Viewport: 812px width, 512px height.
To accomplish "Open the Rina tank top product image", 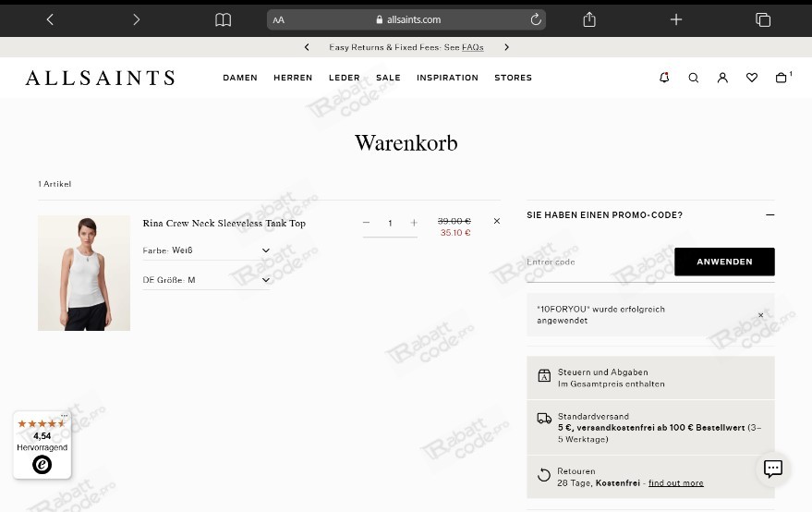I will point(84,274).
